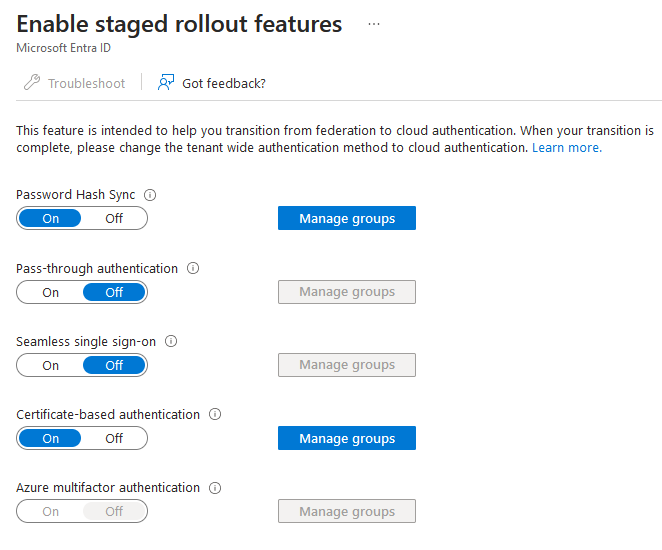Click Manage groups for Seamless single sign-on
The width and height of the screenshot is (662, 550).
(x=346, y=365)
